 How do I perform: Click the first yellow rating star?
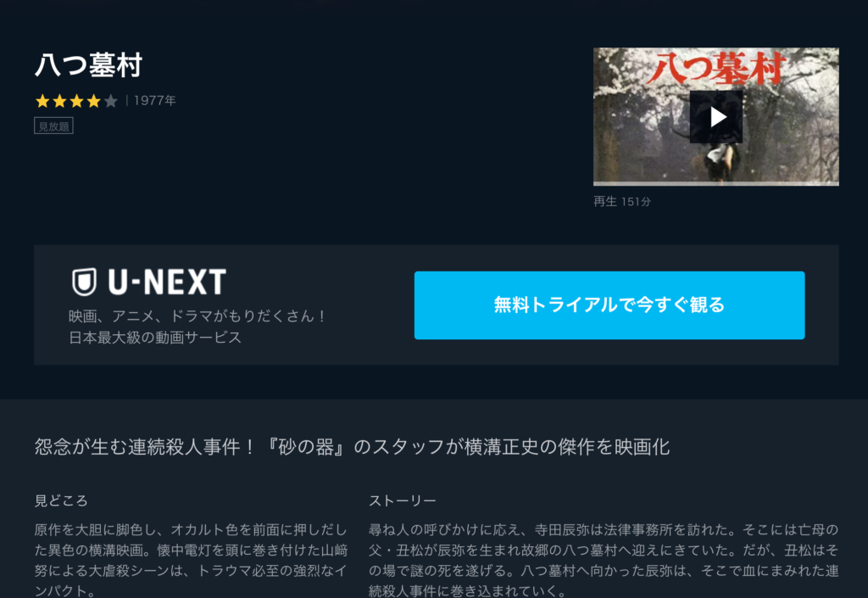42,101
